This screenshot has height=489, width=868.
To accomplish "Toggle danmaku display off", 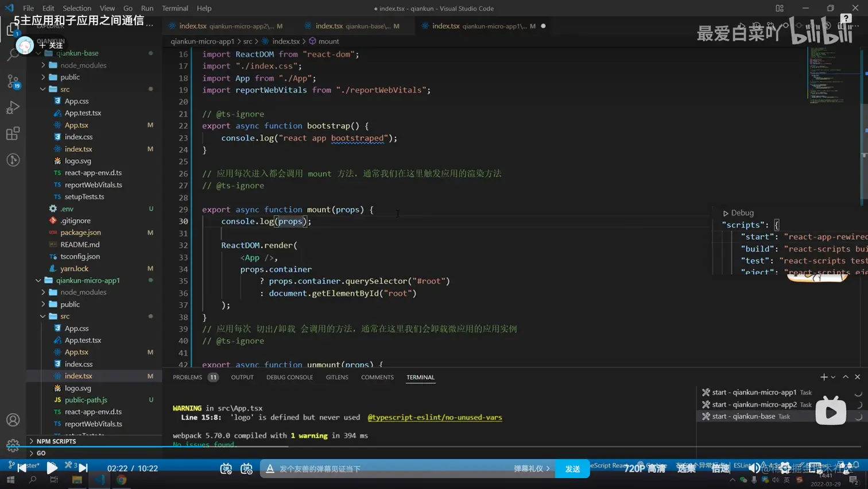I will tap(226, 469).
